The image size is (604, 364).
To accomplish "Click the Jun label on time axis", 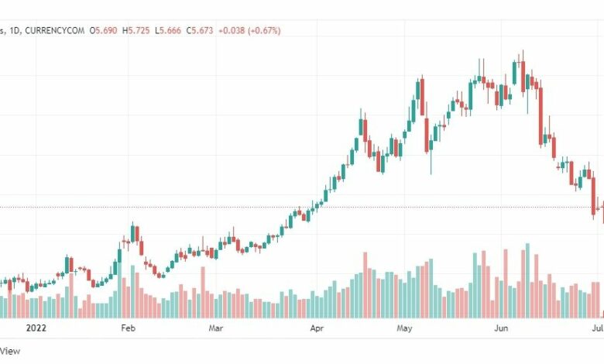I will pos(501,328).
